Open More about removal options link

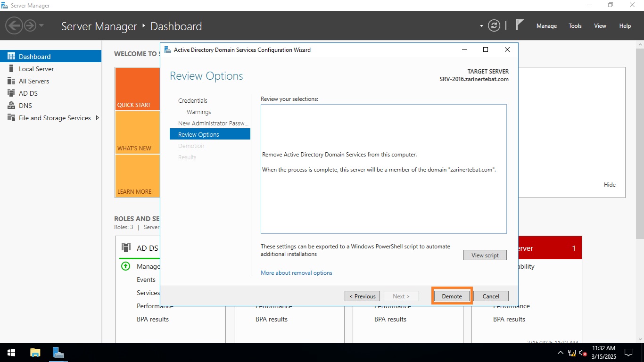(x=297, y=273)
